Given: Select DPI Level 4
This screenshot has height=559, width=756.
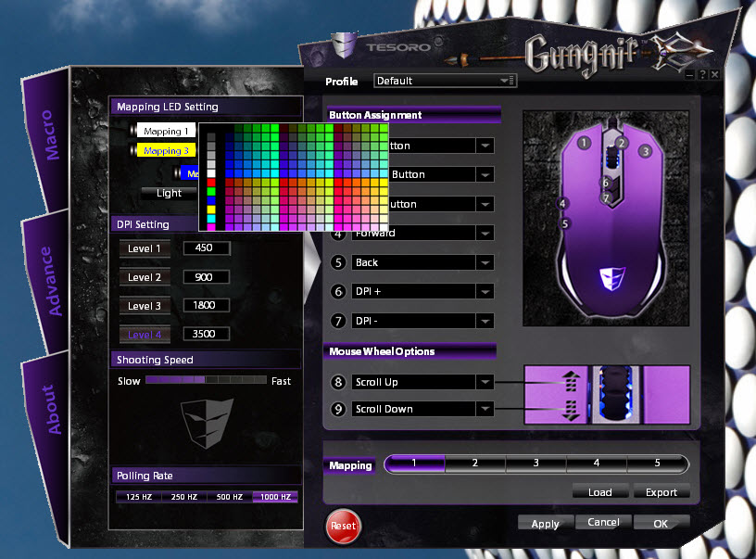Looking at the screenshot, I should 145,335.
